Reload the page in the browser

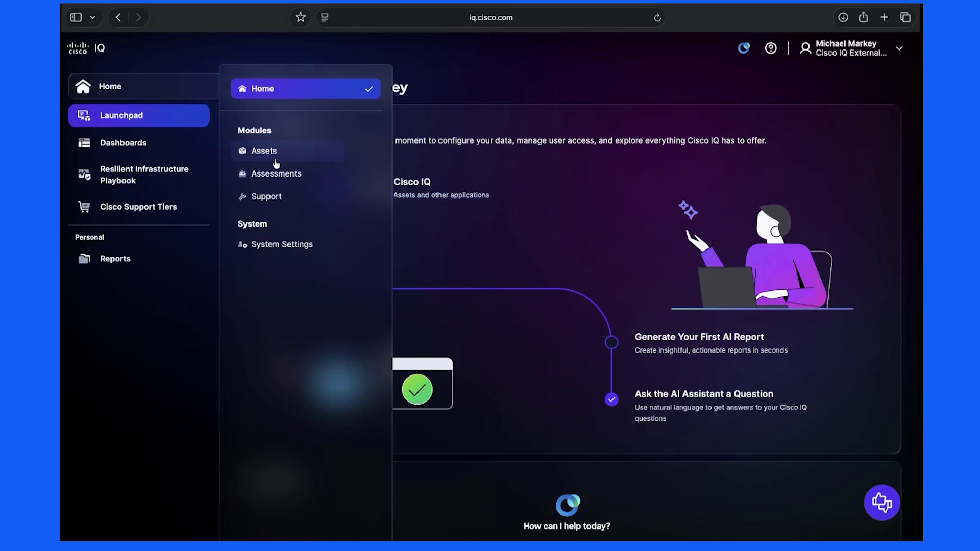coord(657,18)
